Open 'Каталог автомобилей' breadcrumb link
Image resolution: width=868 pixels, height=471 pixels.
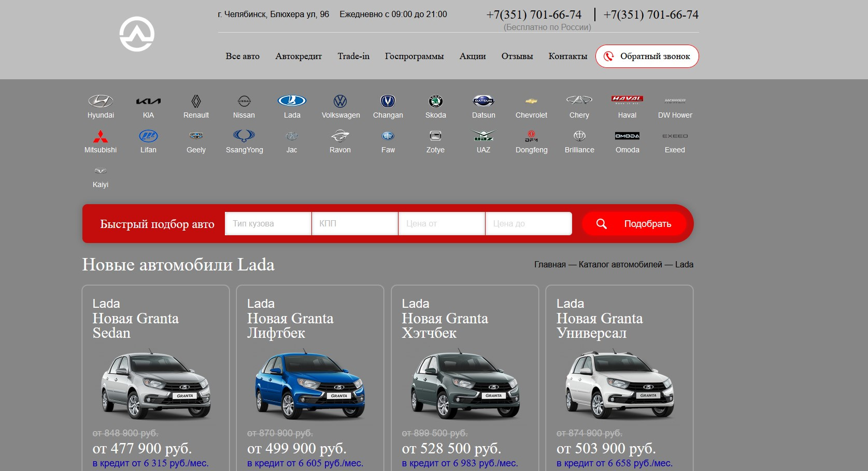click(x=620, y=264)
